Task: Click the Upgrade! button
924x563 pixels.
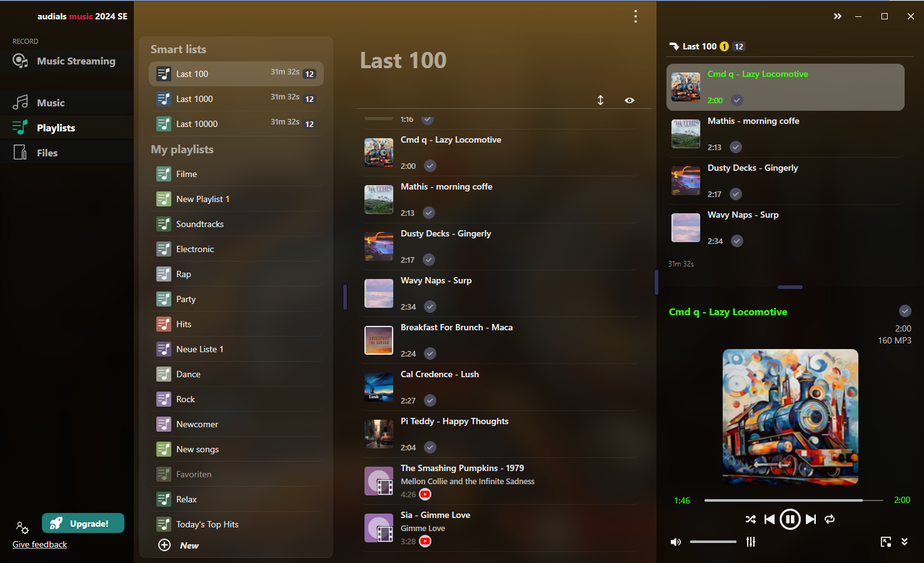Action: tap(83, 524)
